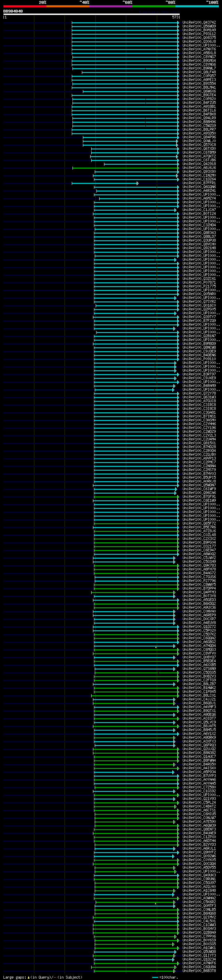Select hit label UniRef100_A7NXT6

point(199,49)
